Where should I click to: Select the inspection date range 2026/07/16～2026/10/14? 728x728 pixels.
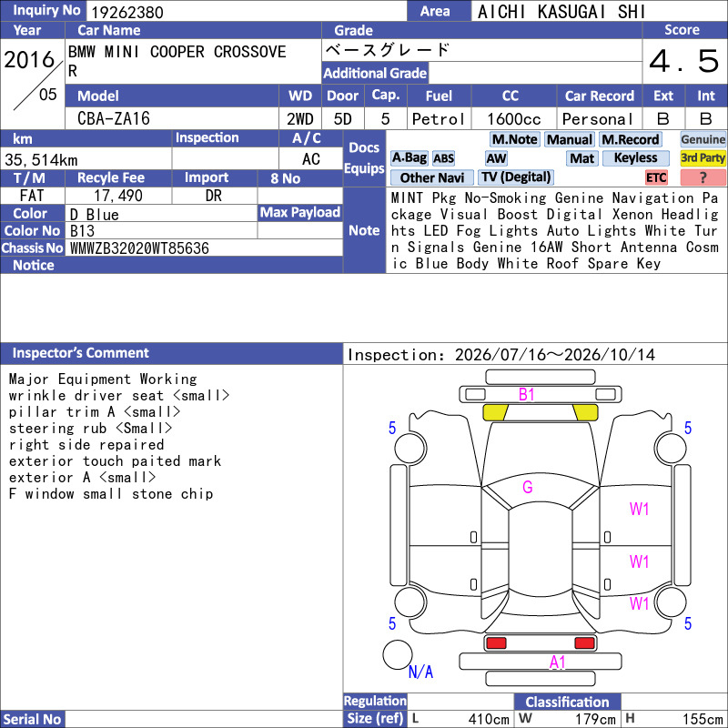tap(555, 355)
